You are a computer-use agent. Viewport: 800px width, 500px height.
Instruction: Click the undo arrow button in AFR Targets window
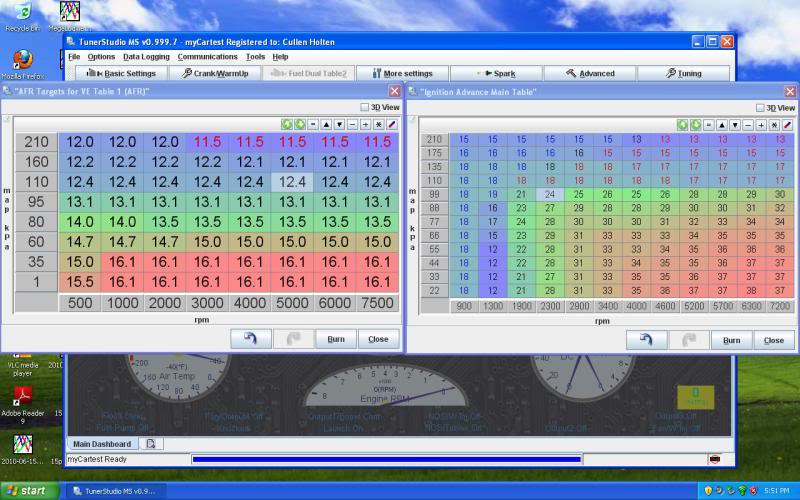[x=251, y=339]
